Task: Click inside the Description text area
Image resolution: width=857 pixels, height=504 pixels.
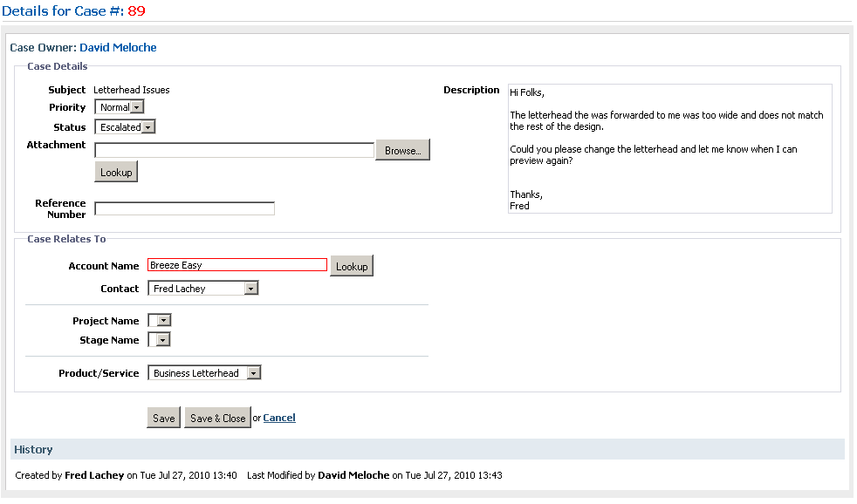Action: 670,148
